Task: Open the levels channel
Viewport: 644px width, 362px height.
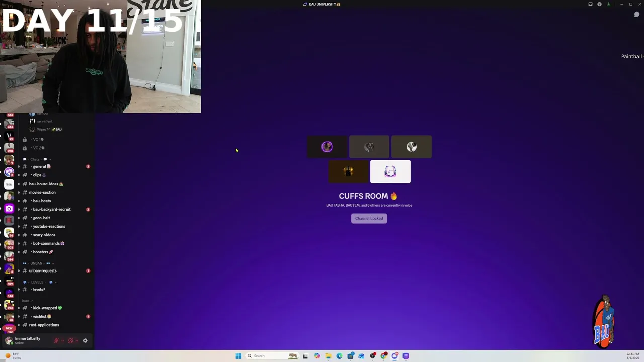Action: pyautogui.click(x=54, y=289)
